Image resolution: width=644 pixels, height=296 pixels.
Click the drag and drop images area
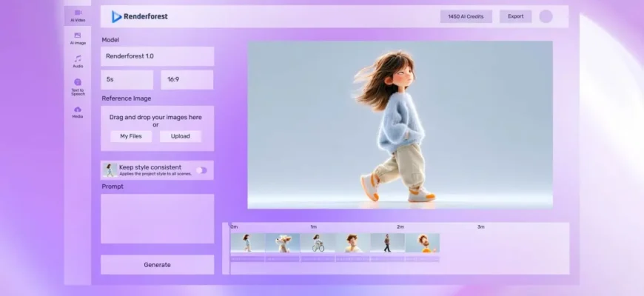[158, 129]
